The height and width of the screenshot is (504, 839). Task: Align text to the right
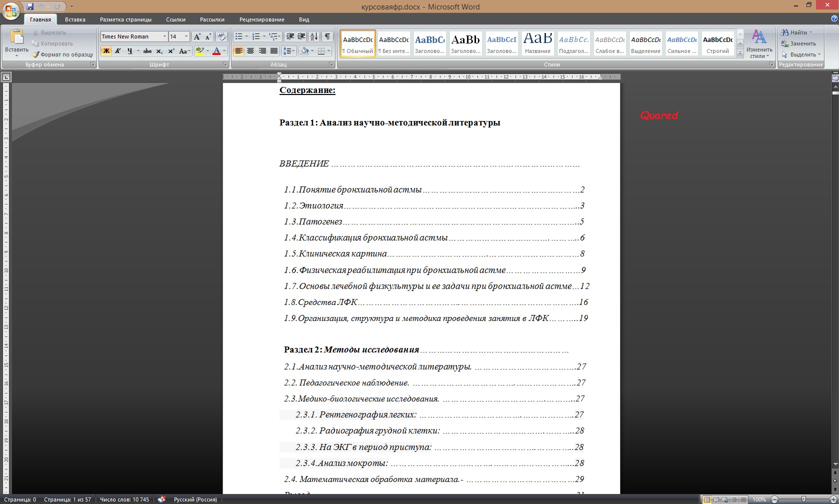tap(262, 51)
